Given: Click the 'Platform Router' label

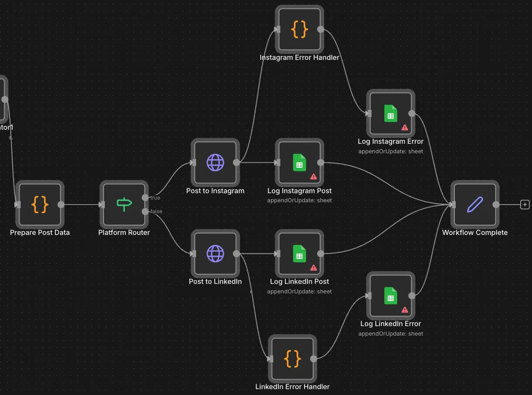Looking at the screenshot, I should 124,233.
